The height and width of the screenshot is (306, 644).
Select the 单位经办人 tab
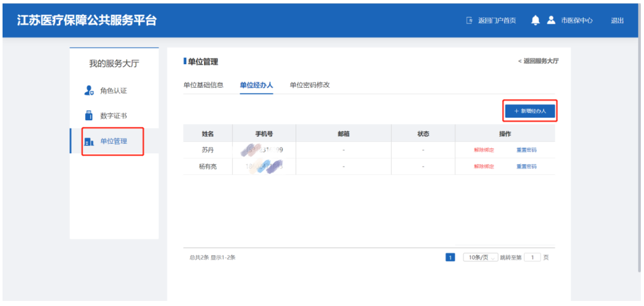[x=256, y=85]
